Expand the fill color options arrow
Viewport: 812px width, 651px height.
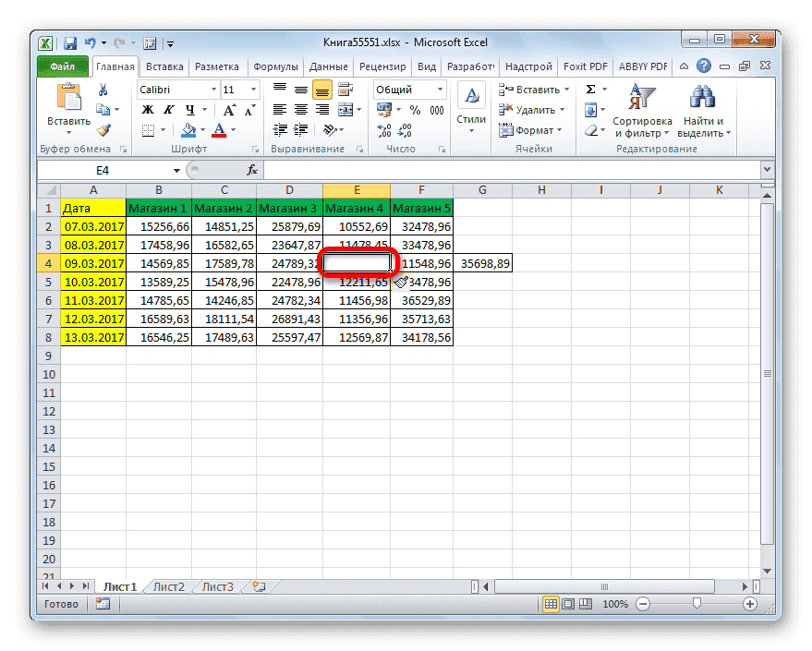[202, 129]
